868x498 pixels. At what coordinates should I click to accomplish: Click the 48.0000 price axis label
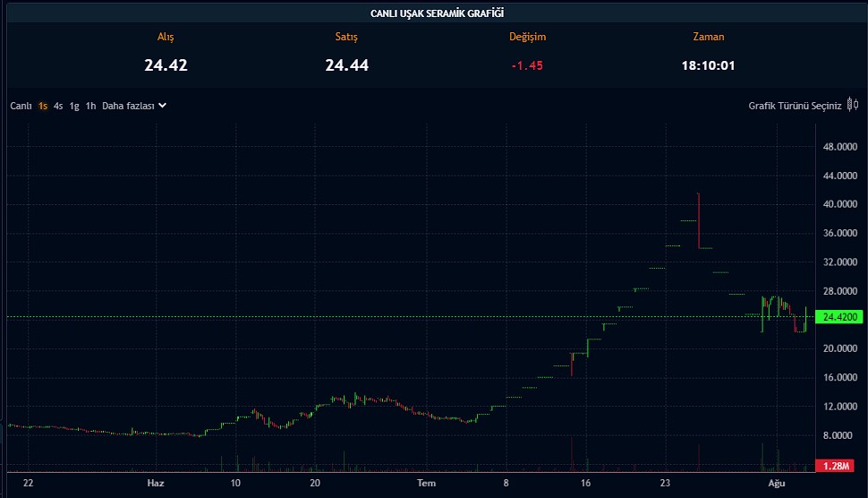click(840, 147)
